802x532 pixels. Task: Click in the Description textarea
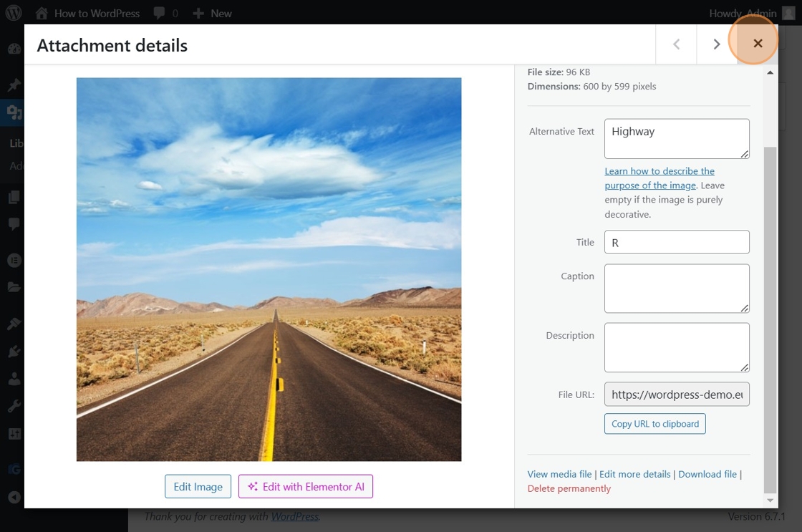[x=677, y=347]
